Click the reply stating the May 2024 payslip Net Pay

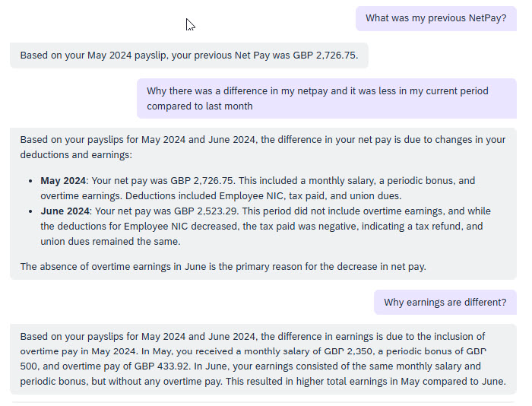[x=189, y=56]
